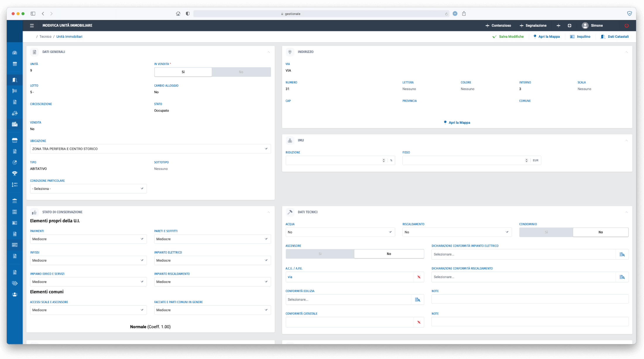The width and height of the screenshot is (644, 359).
Task: Open the Simone user menu
Action: click(592, 25)
